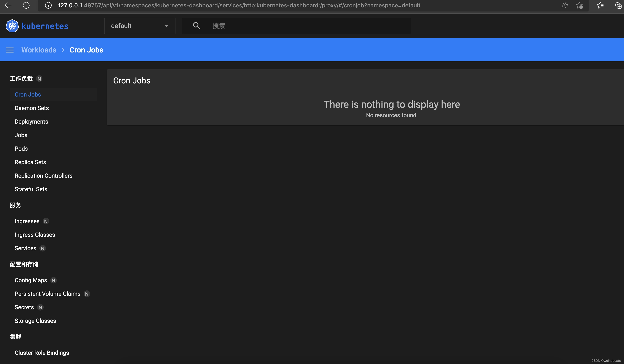Viewport: 624px width, 364px height.
Task: Open Replication Controllers in sidebar
Action: pyautogui.click(x=44, y=176)
